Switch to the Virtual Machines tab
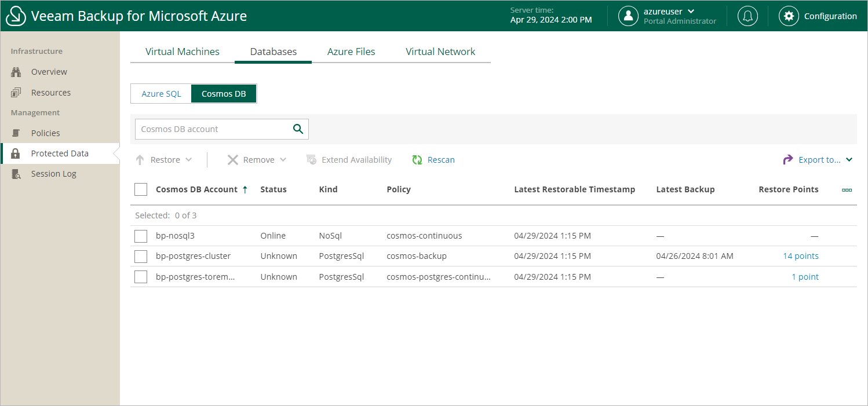 click(x=183, y=52)
